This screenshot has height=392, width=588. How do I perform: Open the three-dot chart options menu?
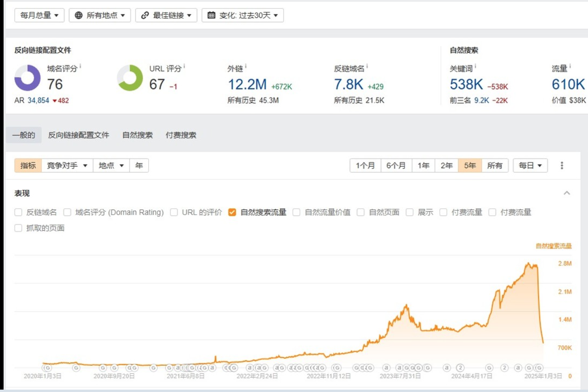[561, 165]
